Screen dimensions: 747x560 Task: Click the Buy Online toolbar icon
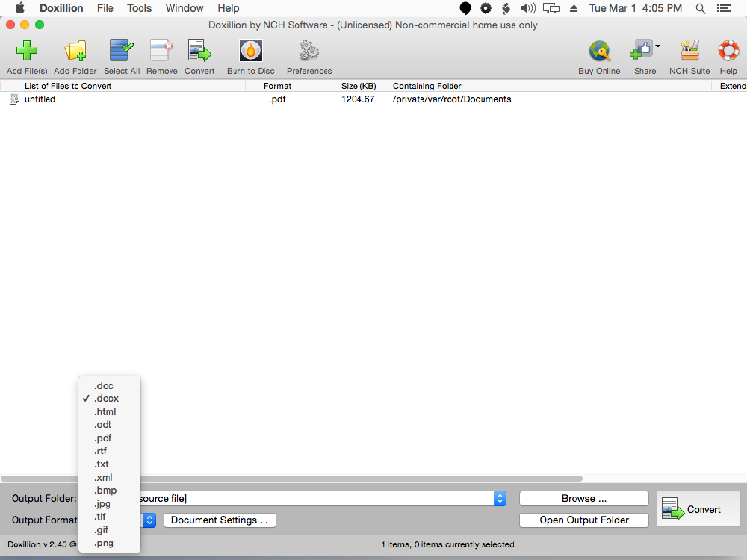pyautogui.click(x=599, y=51)
